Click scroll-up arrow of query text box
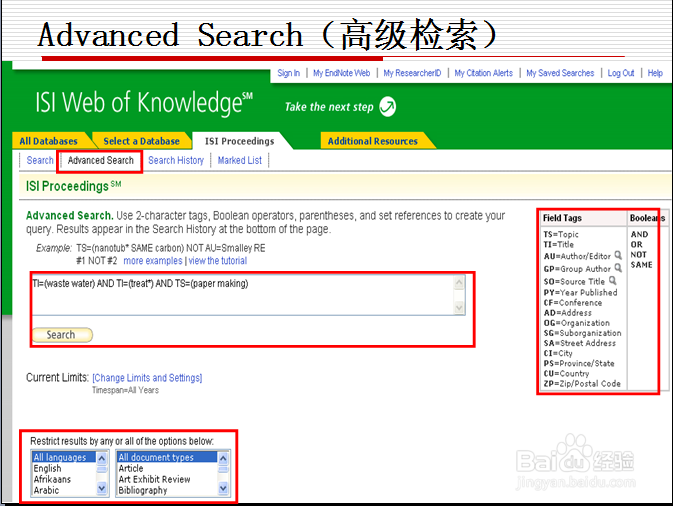This screenshot has width=673, height=506. (459, 282)
